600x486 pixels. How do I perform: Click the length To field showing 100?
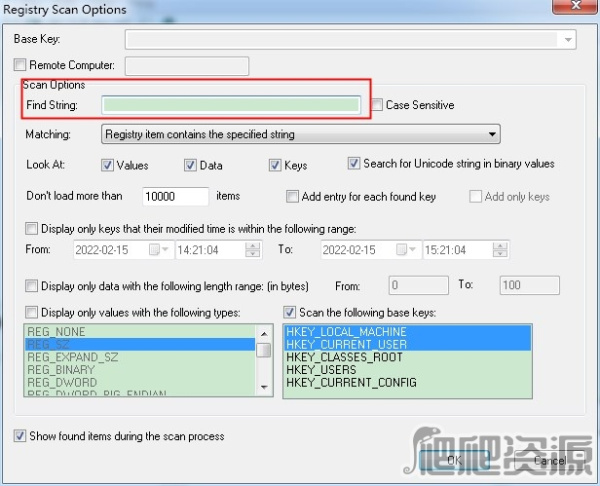tap(530, 285)
